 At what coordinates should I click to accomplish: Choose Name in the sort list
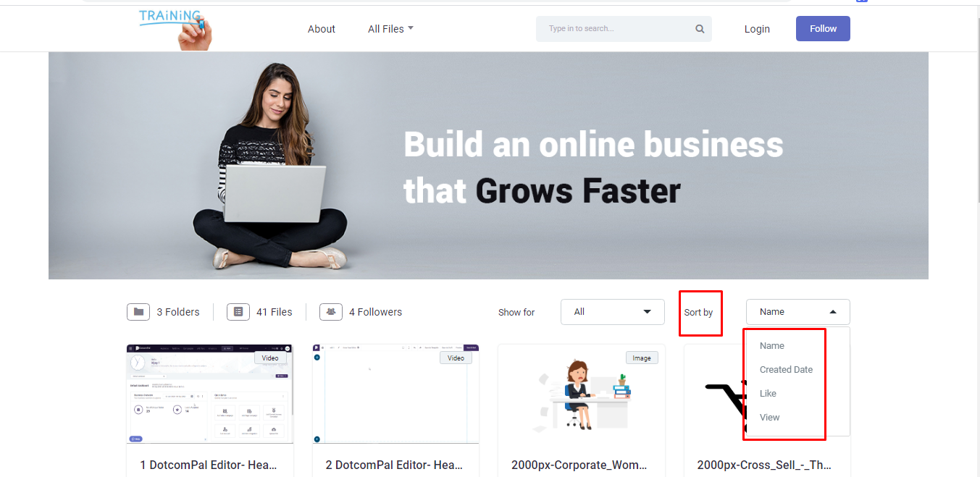(772, 346)
